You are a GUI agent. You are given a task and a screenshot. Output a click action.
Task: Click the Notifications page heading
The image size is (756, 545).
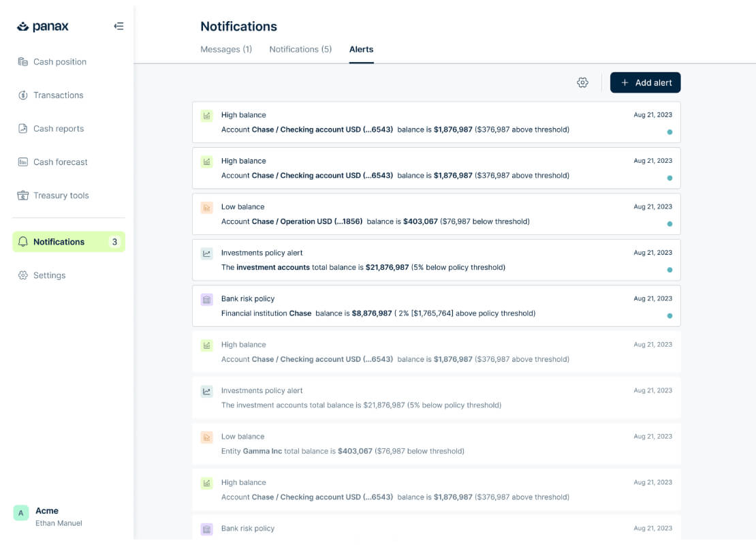238,26
